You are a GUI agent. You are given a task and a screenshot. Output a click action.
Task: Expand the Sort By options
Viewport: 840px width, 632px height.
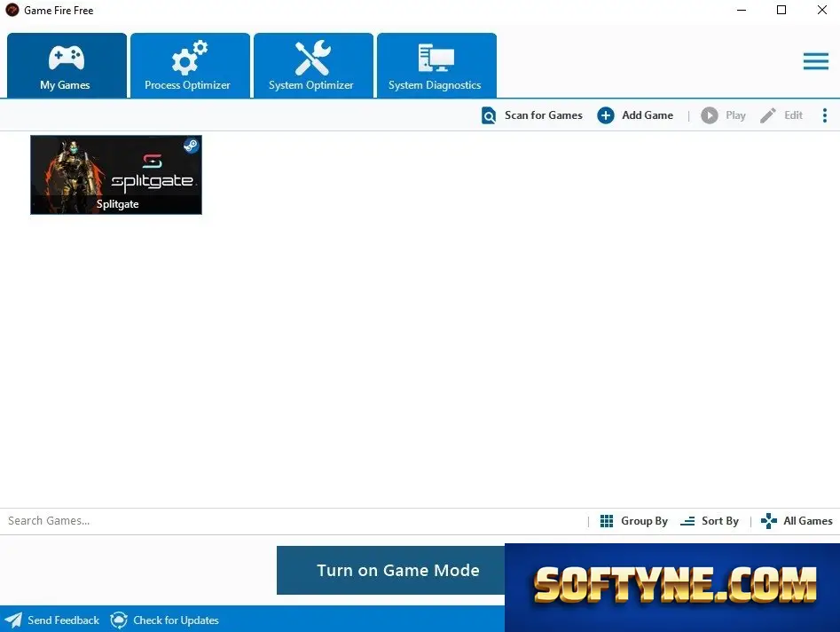(710, 521)
